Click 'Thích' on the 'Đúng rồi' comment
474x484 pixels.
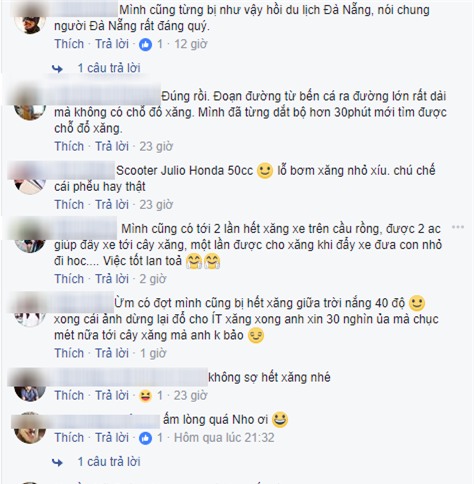[x=69, y=146]
